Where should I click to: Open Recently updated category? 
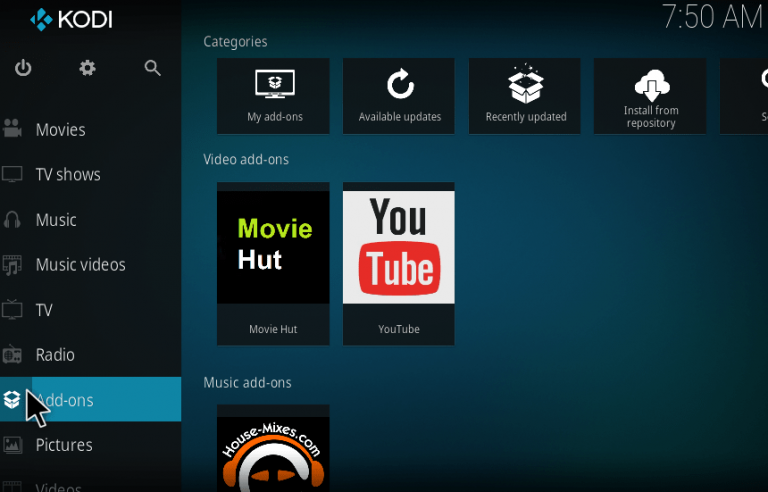coord(525,96)
